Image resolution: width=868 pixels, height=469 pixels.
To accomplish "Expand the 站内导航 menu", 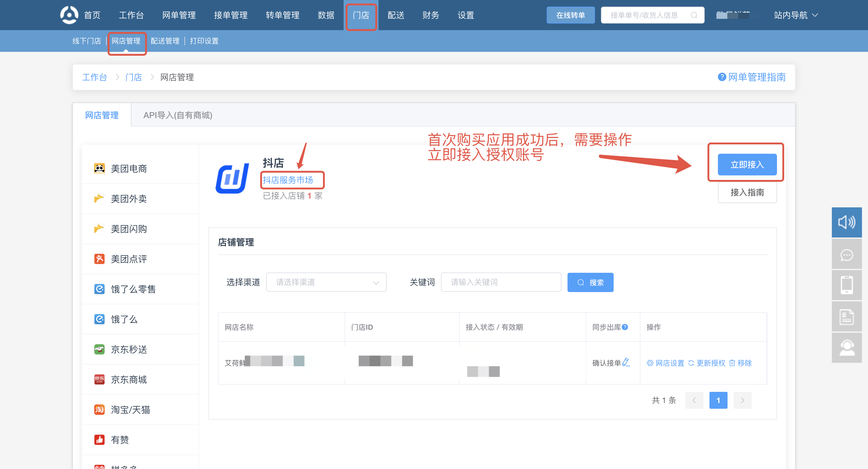I will (796, 15).
